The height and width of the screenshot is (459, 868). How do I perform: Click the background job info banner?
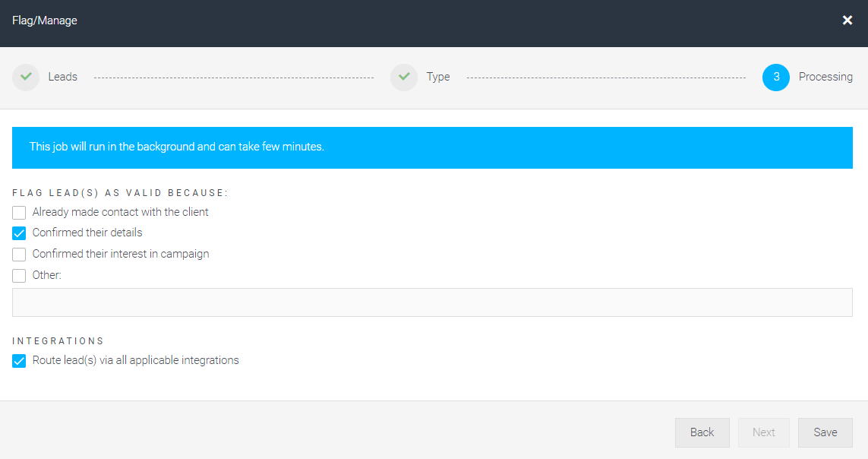432,148
